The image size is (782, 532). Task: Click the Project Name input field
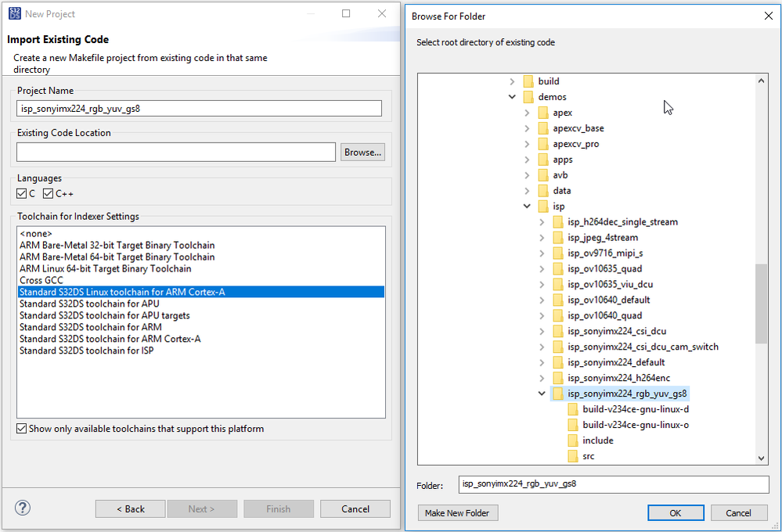[x=199, y=108]
